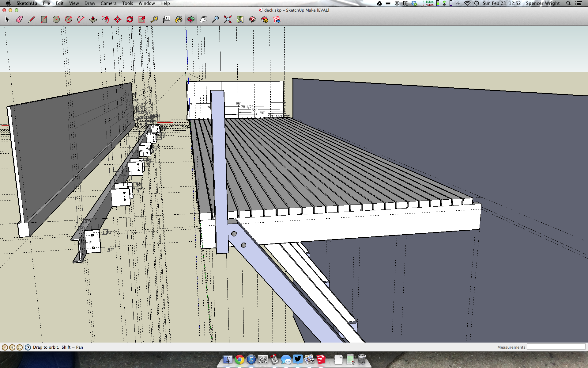Open Instructor help question mark icon
The height and width of the screenshot is (368, 588).
[x=28, y=347]
